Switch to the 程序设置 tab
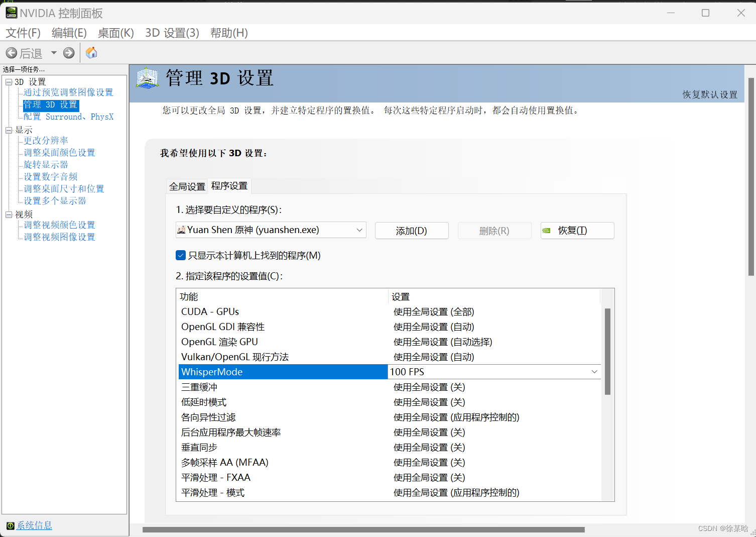Screen dimensions: 756x537 tap(229, 186)
